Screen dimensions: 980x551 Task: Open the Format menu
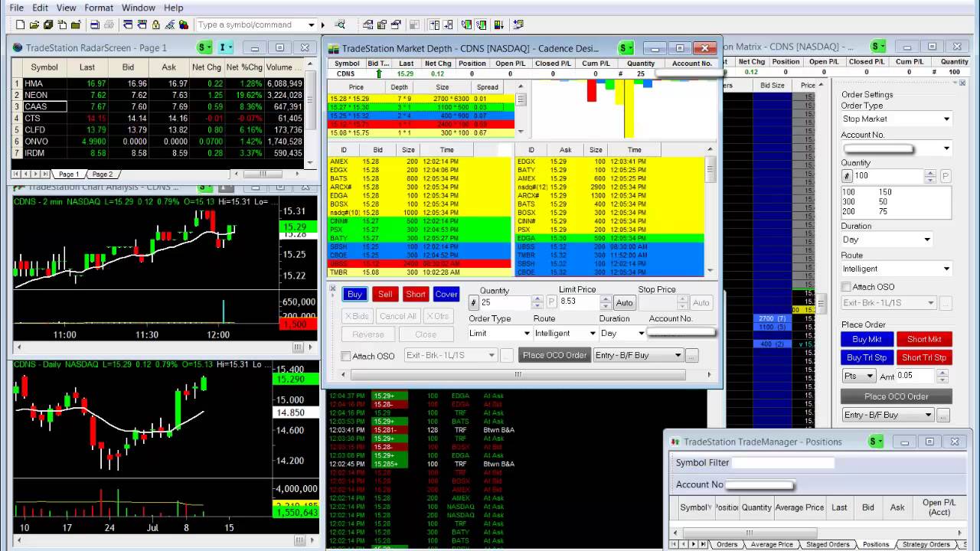[99, 8]
